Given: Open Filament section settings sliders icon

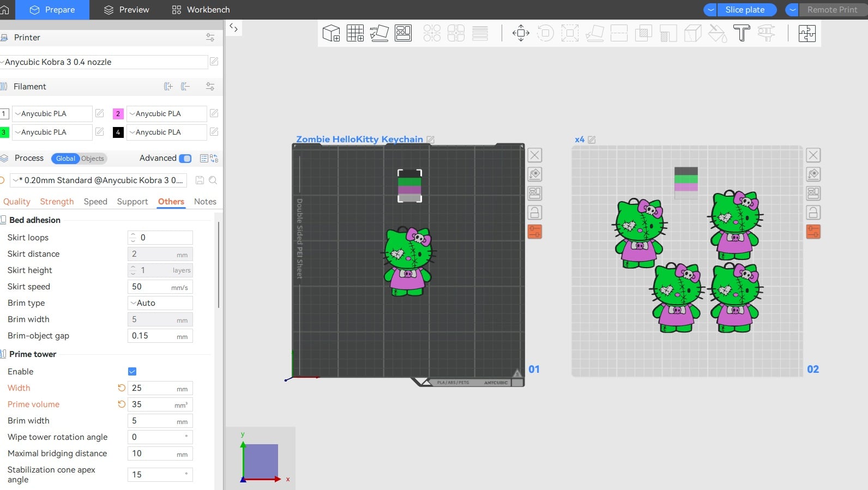Looking at the screenshot, I should point(210,87).
